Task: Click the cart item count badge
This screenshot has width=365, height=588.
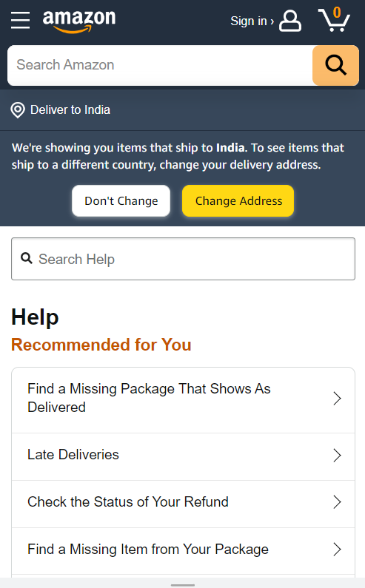Action: pyautogui.click(x=337, y=13)
